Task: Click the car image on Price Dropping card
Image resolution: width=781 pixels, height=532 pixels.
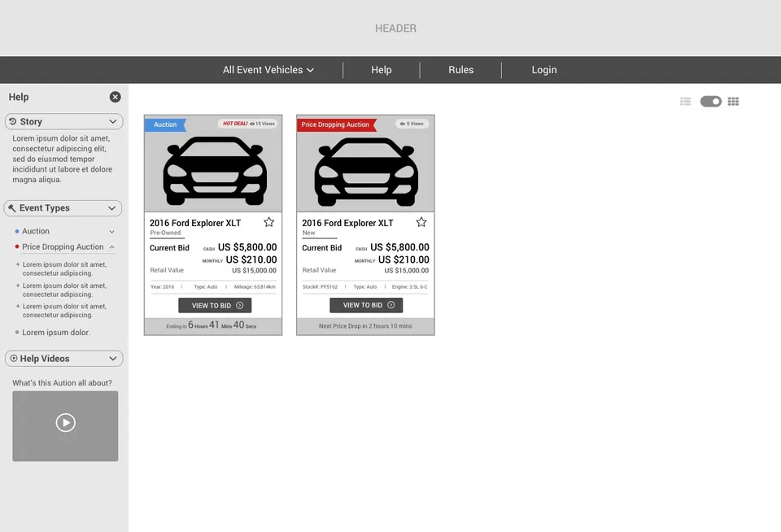Action: pos(366,171)
